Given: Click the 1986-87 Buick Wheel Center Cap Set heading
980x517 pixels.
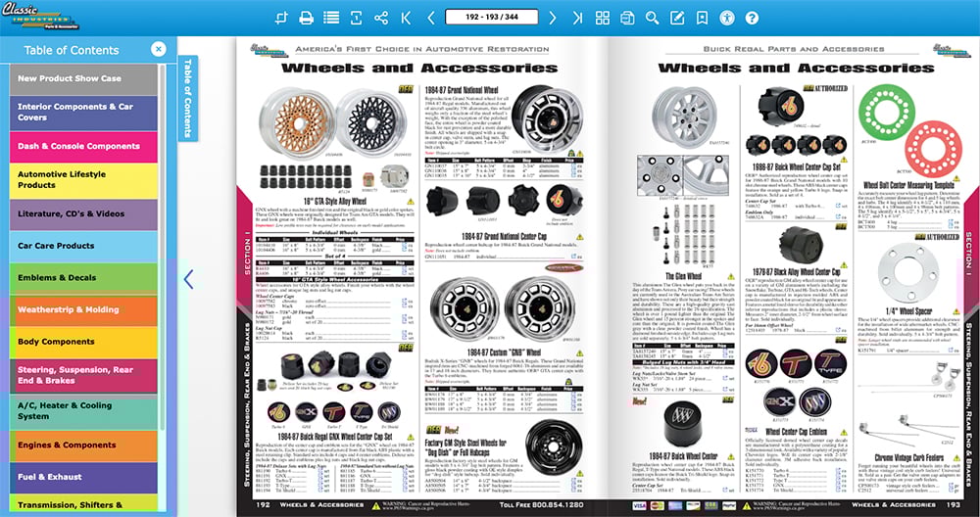Looking at the screenshot, I should (796, 167).
